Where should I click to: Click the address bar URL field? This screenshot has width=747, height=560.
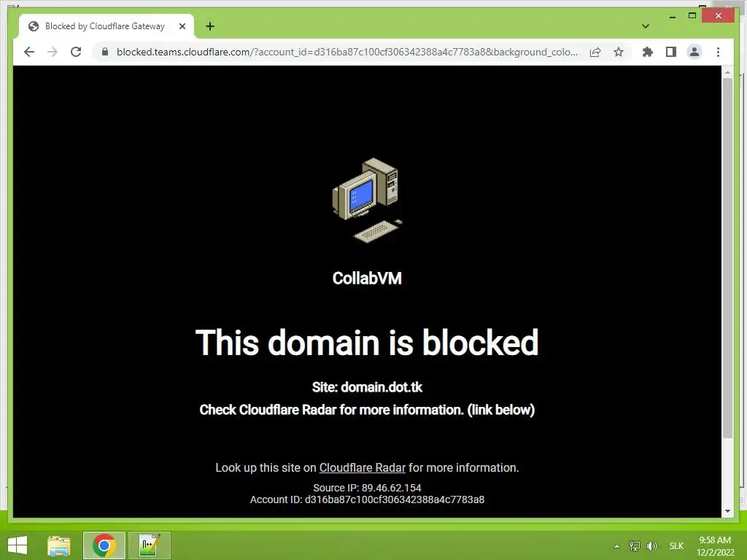[x=347, y=52]
